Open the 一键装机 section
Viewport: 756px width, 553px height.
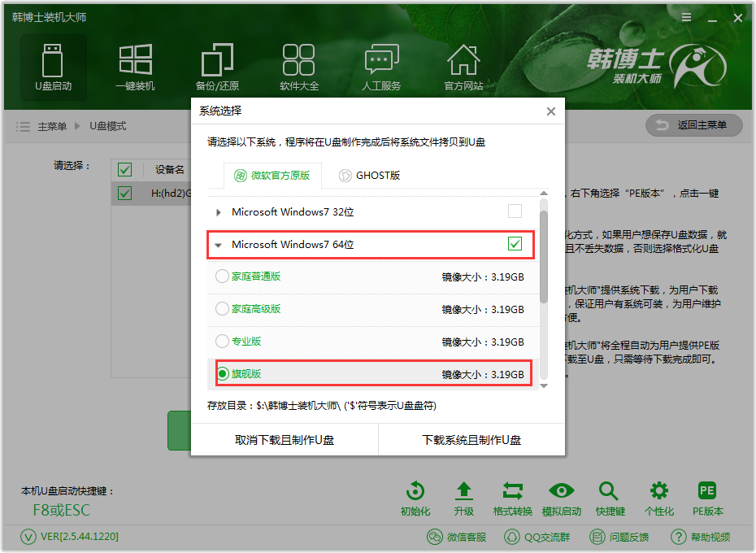(x=136, y=67)
